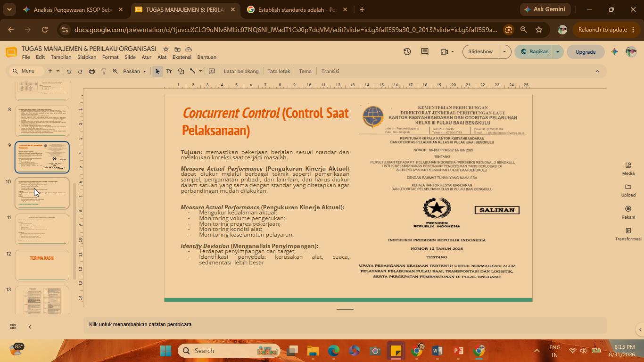Hide the menus with collapse chevron
Image resolution: width=644 pixels, height=362 pixels.
tap(597, 71)
